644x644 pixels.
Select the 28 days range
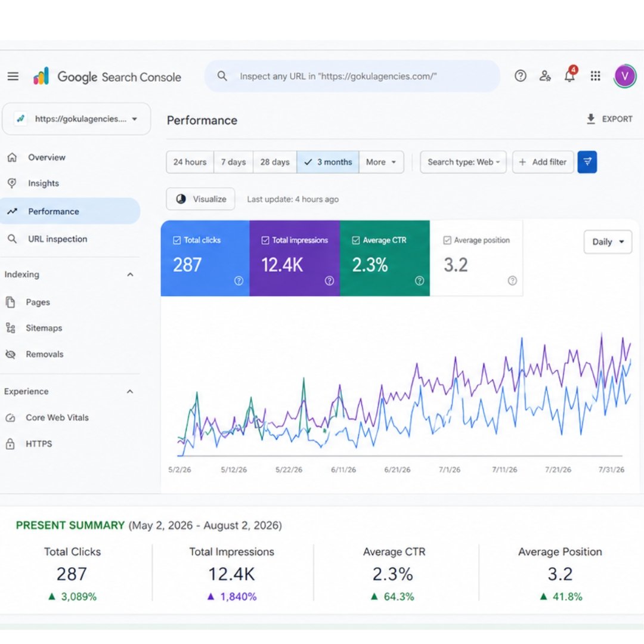pos(275,162)
